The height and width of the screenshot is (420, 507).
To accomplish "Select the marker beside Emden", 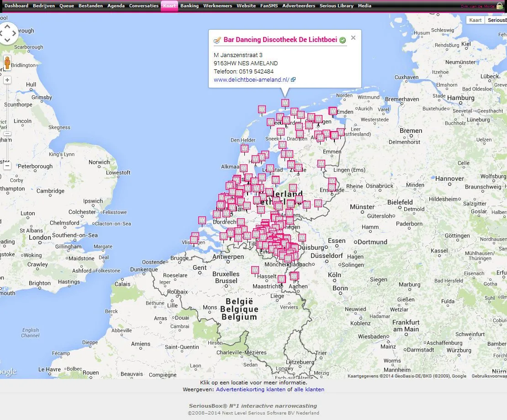I will coord(333,111).
